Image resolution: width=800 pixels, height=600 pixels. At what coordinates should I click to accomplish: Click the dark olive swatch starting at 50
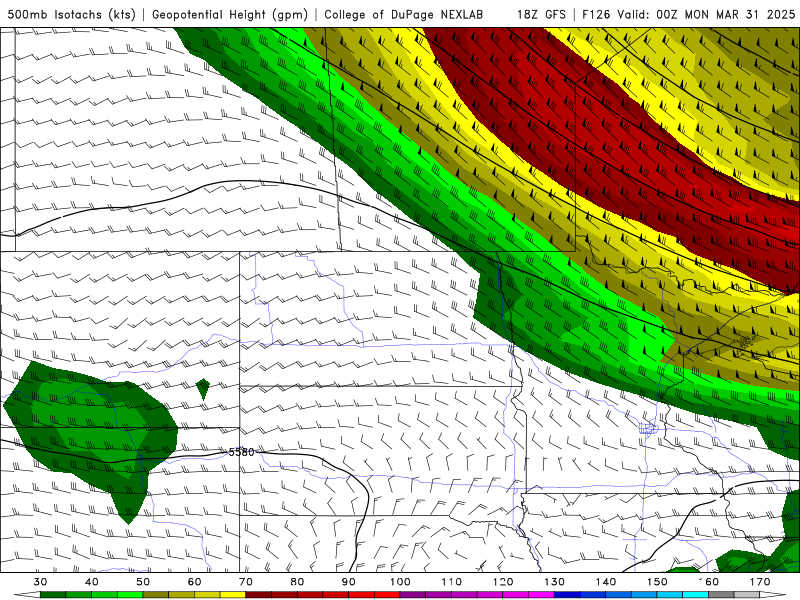point(156,595)
